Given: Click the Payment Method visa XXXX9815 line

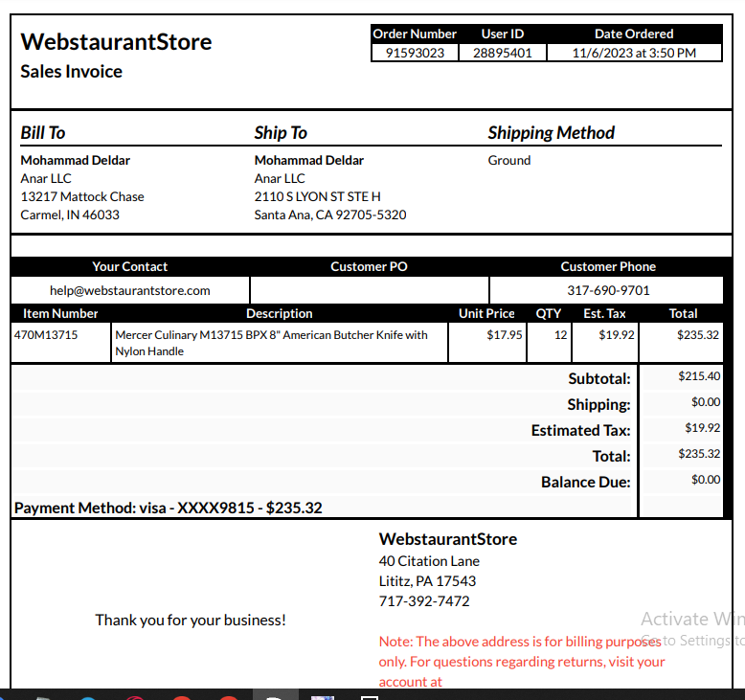Looking at the screenshot, I should (x=169, y=508).
